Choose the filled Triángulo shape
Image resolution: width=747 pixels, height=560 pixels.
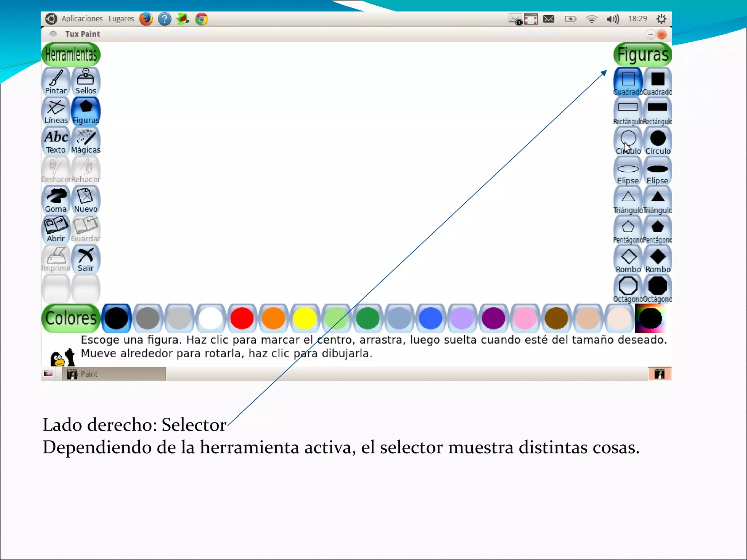(657, 201)
